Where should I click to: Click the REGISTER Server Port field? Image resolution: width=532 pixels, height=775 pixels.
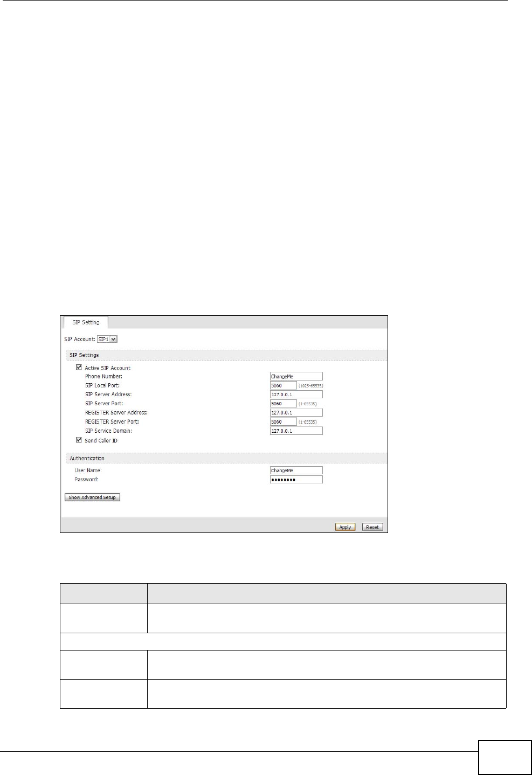pyautogui.click(x=283, y=421)
